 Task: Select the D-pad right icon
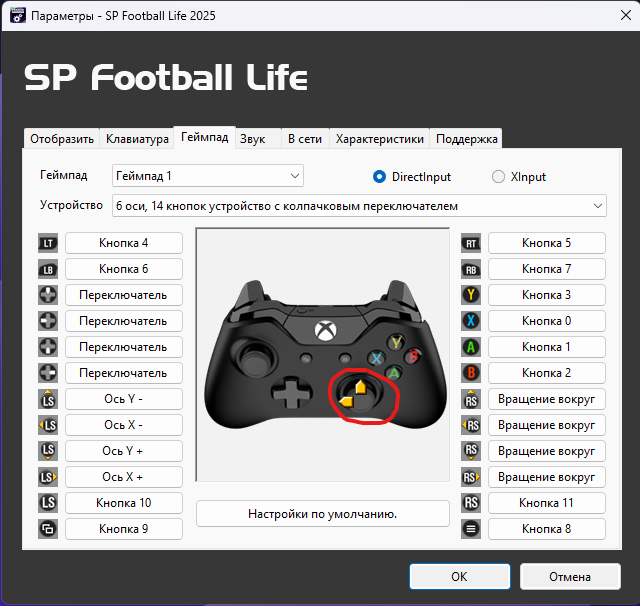tap(48, 373)
